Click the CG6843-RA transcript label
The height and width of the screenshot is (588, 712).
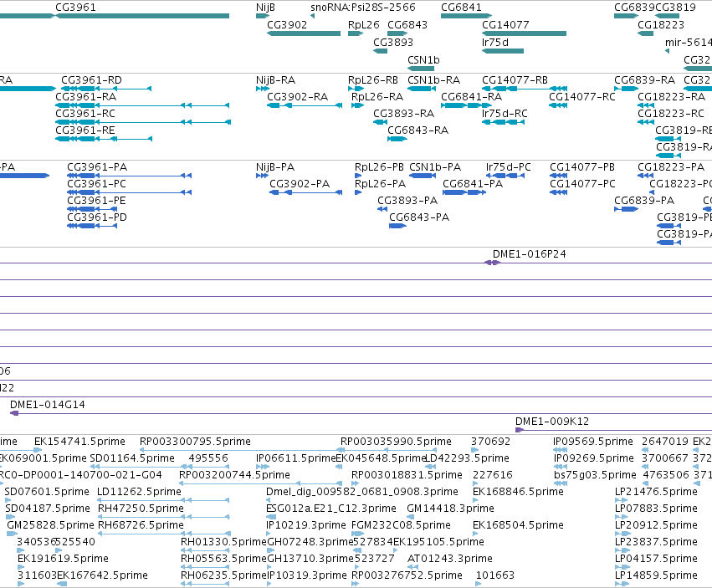(x=417, y=130)
